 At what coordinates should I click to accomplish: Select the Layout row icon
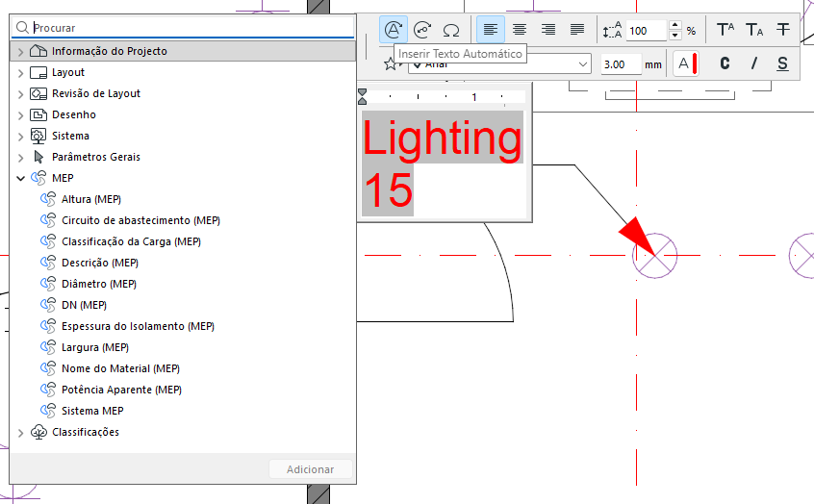click(38, 73)
